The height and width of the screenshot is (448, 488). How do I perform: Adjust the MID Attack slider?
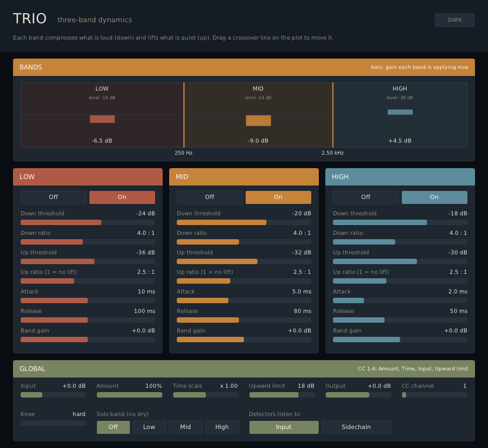pos(244,300)
